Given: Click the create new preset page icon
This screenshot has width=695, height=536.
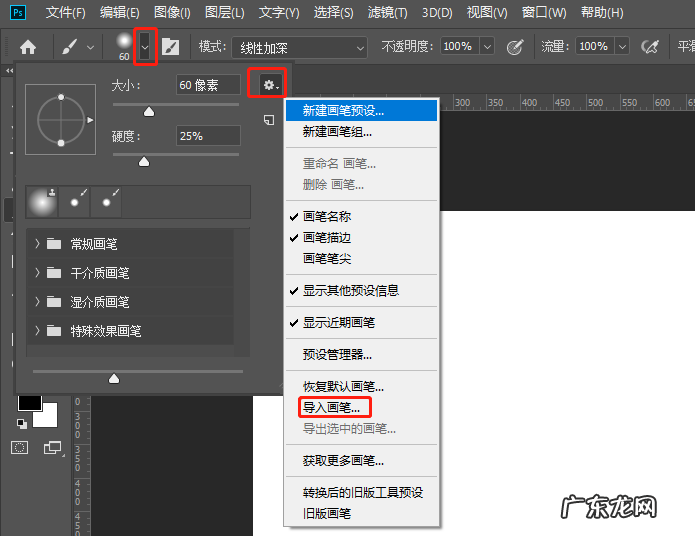Looking at the screenshot, I should [269, 120].
